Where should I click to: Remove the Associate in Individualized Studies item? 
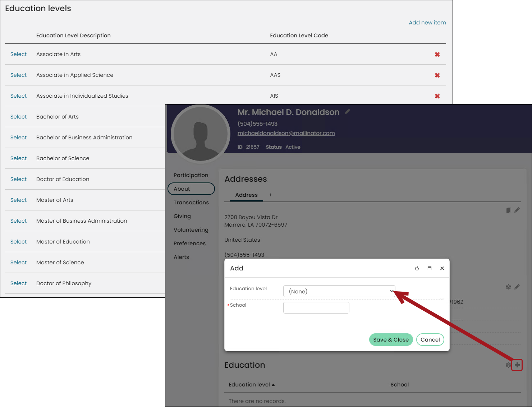(437, 96)
